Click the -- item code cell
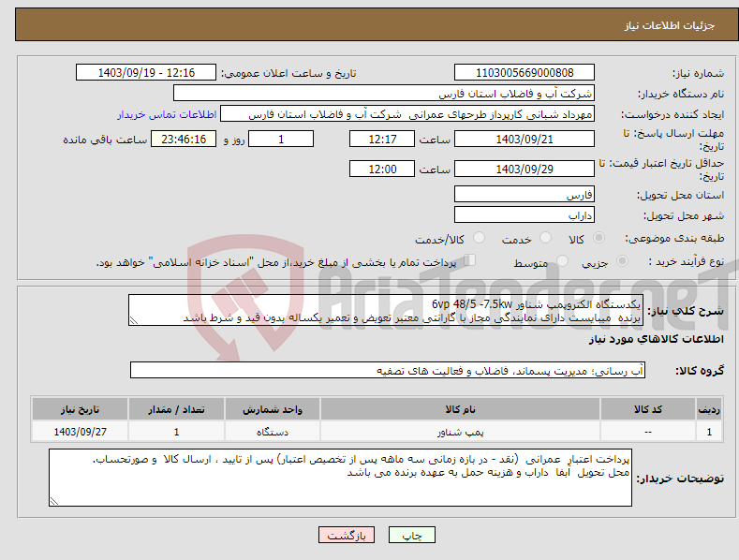Image resolution: width=739 pixels, height=560 pixels. (648, 432)
